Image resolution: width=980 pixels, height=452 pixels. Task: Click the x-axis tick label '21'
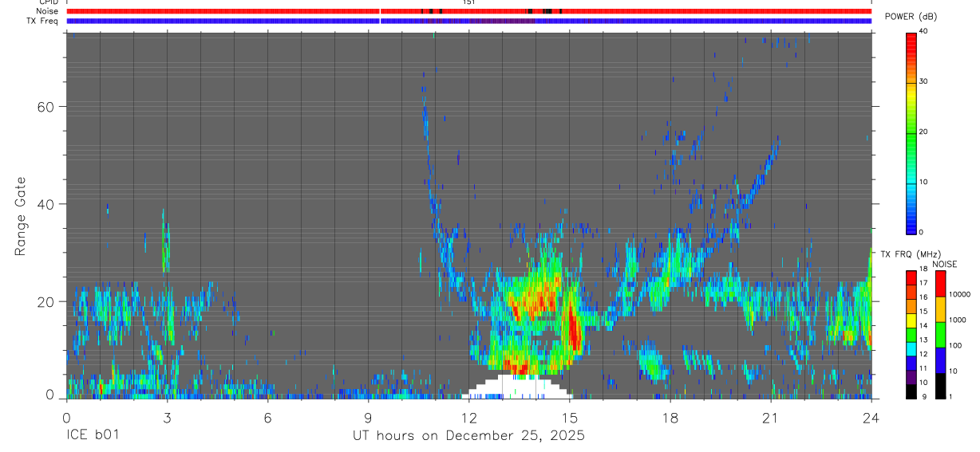pyautogui.click(x=771, y=418)
